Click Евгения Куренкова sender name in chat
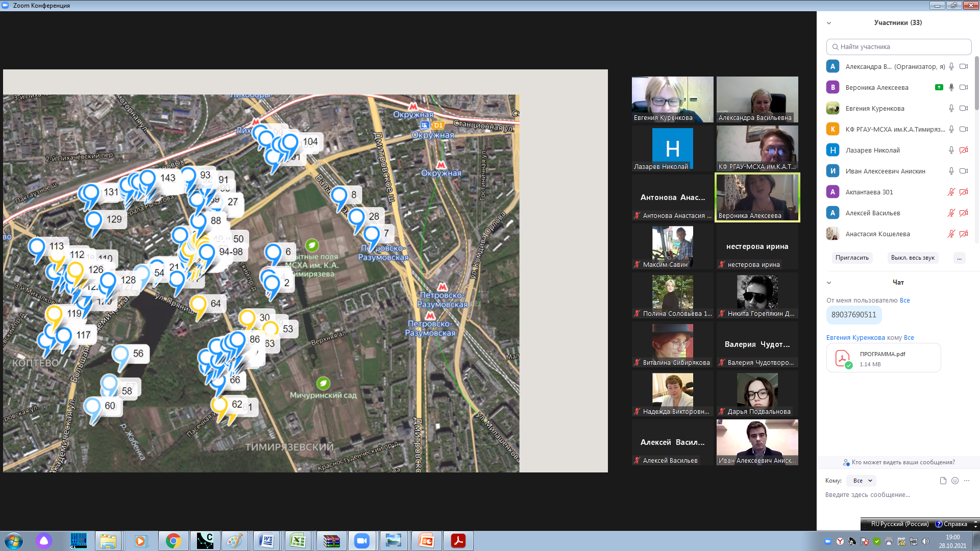The height and width of the screenshot is (551, 980). [855, 338]
